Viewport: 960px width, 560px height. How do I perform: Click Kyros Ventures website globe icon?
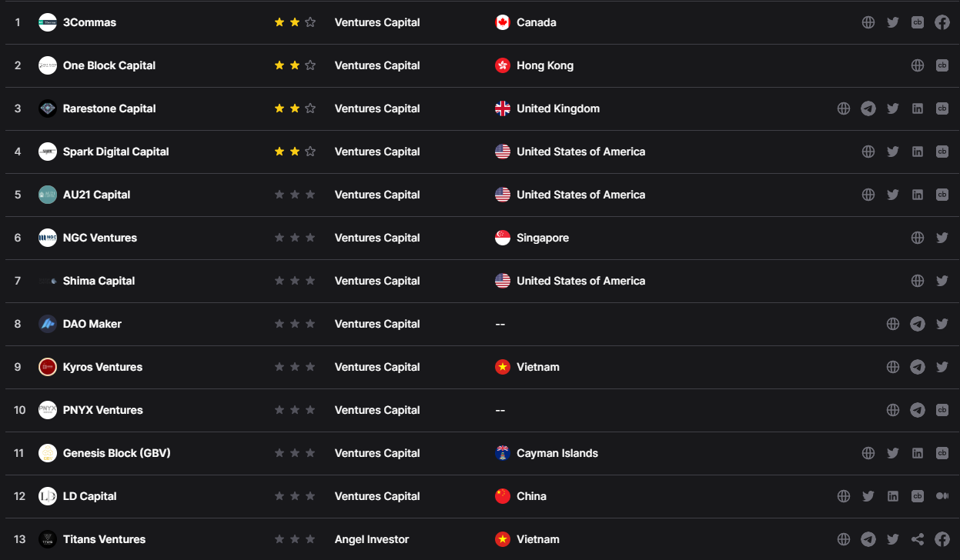pyautogui.click(x=892, y=367)
